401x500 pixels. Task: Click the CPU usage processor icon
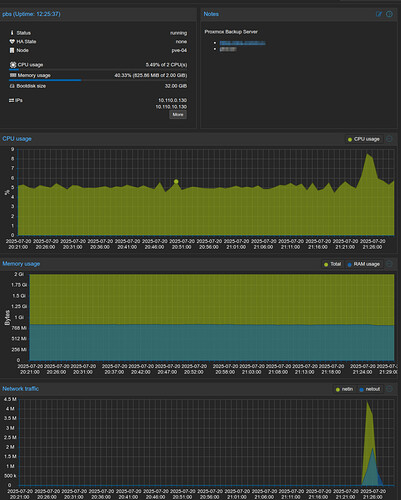point(13,64)
